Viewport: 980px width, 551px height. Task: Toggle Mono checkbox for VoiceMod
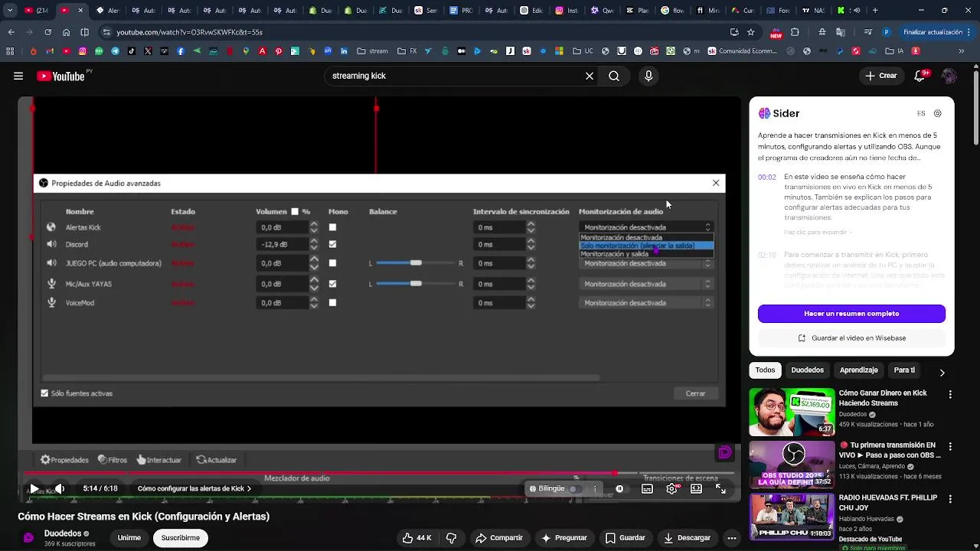tap(332, 302)
